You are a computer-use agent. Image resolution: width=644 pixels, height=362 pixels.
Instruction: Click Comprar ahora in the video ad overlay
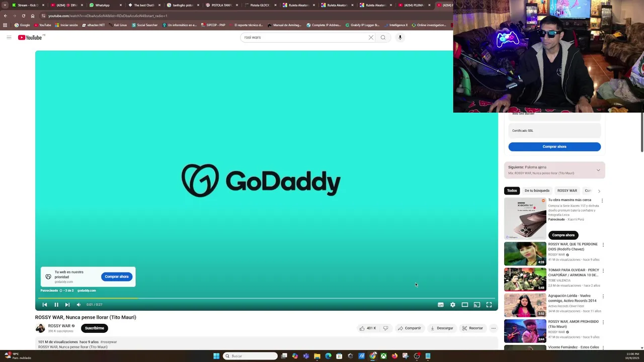tap(117, 277)
